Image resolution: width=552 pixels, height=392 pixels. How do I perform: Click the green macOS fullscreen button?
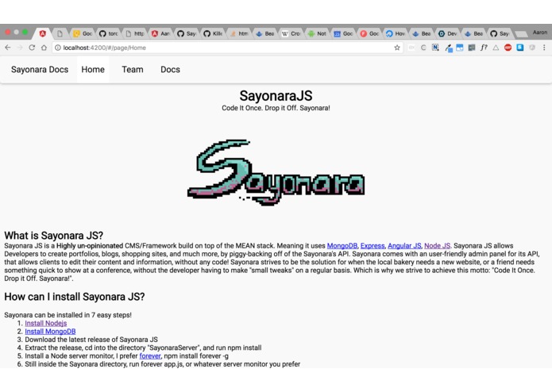pos(25,32)
